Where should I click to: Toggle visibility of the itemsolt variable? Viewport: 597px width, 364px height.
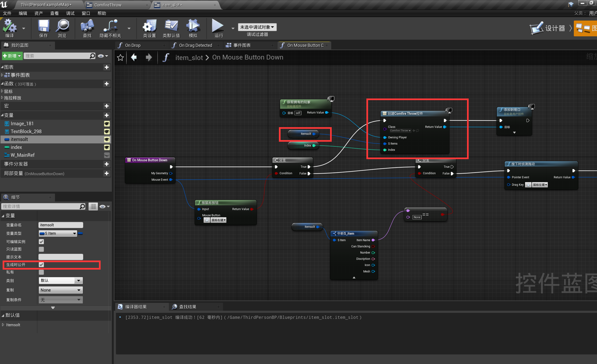coord(107,139)
